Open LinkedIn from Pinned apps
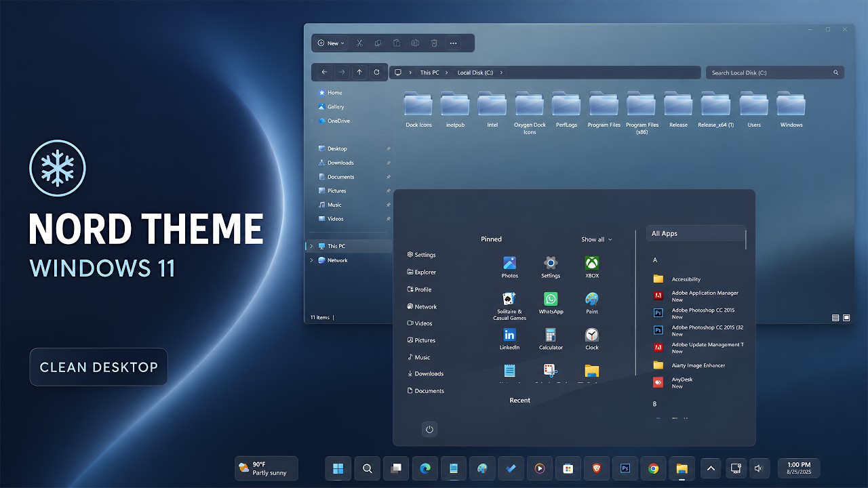 [x=509, y=339]
